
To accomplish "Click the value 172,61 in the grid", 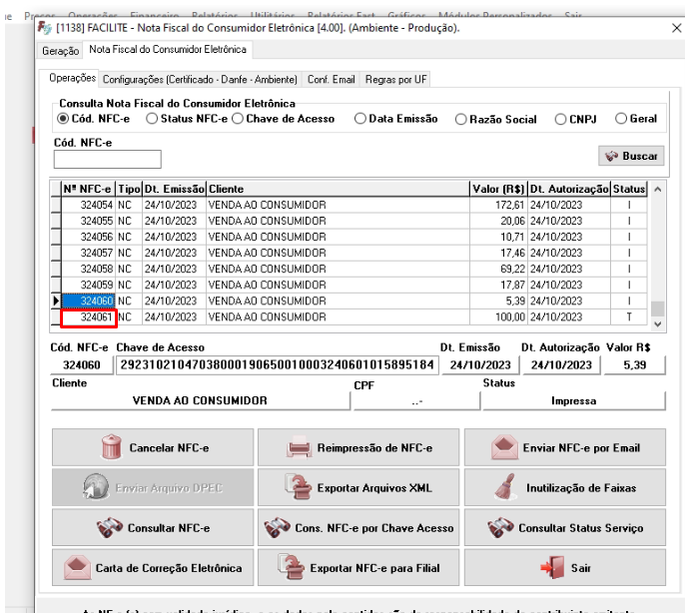I will click(x=510, y=205).
